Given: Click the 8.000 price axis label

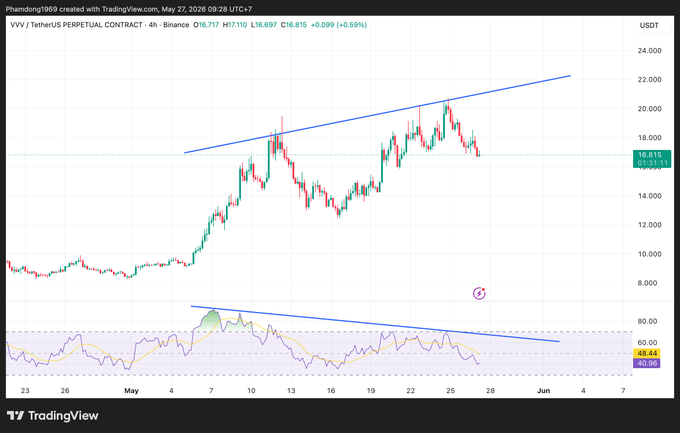Looking at the screenshot, I should (x=649, y=283).
